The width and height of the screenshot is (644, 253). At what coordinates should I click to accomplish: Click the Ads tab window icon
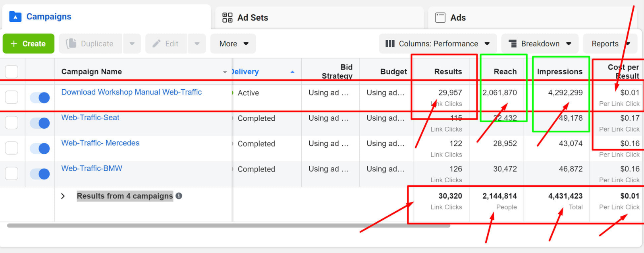pos(440,17)
